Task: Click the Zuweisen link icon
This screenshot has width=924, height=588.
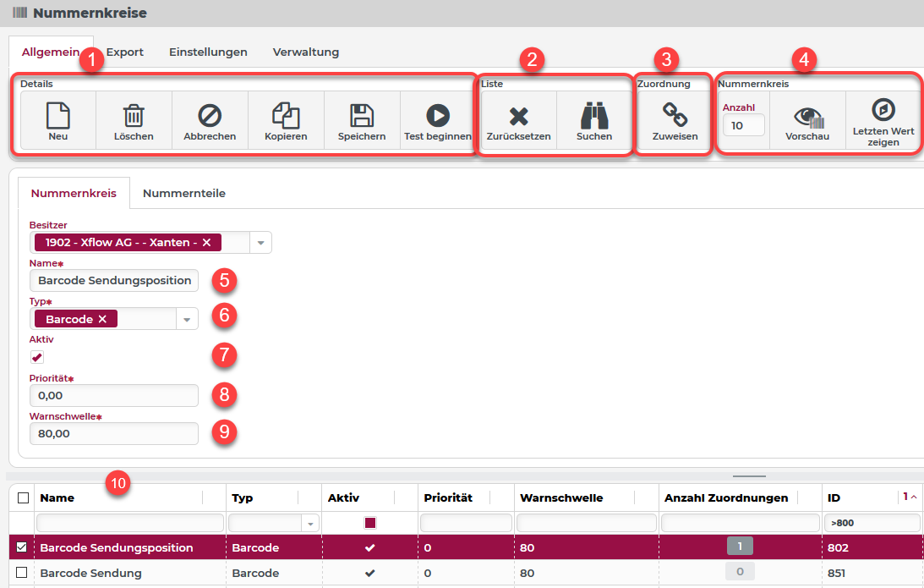Action: (675, 116)
